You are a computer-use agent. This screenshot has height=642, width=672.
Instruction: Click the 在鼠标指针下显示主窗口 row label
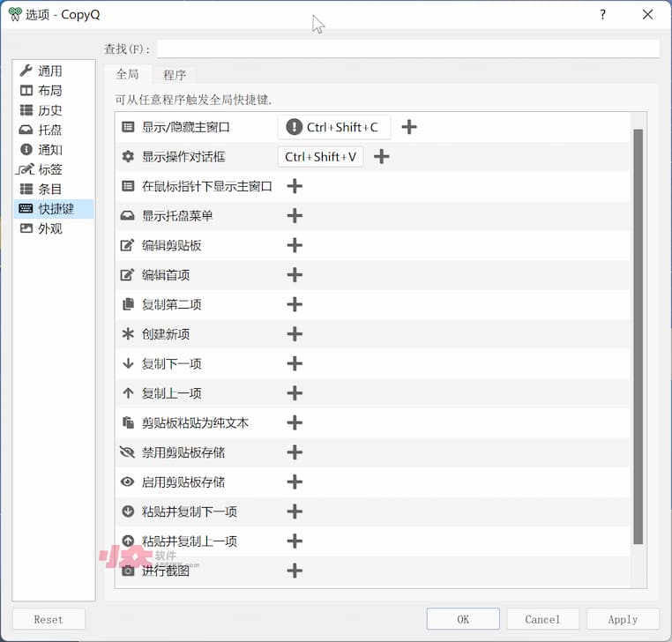pos(207,186)
